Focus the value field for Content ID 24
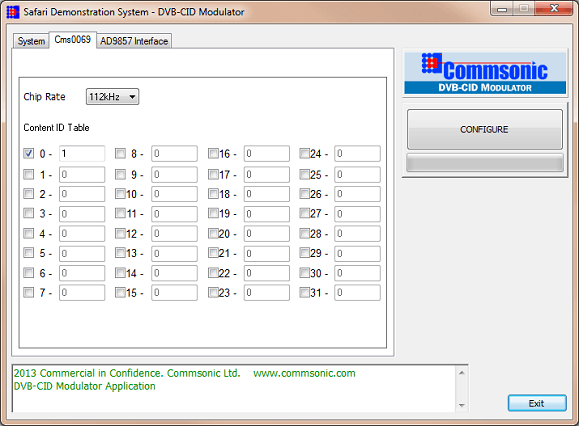 pos(357,154)
